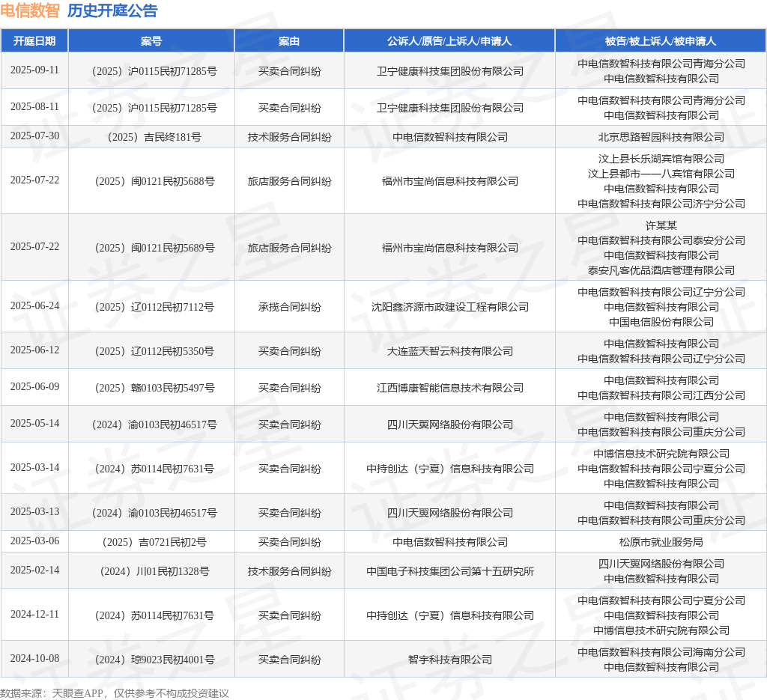This screenshot has width=767, height=700.
Task: Click case number (2024)川01民初1328号
Action: 154,571
